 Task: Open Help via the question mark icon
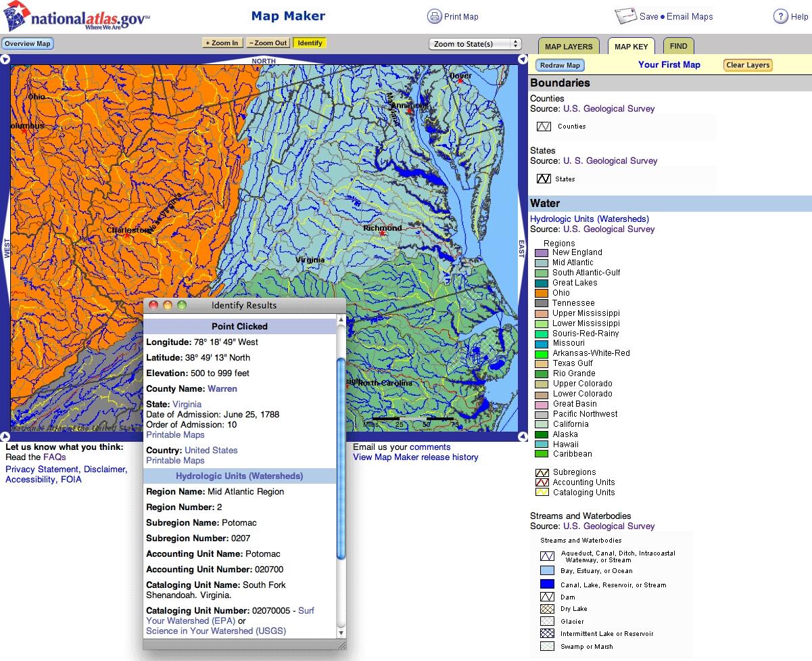coord(780,16)
